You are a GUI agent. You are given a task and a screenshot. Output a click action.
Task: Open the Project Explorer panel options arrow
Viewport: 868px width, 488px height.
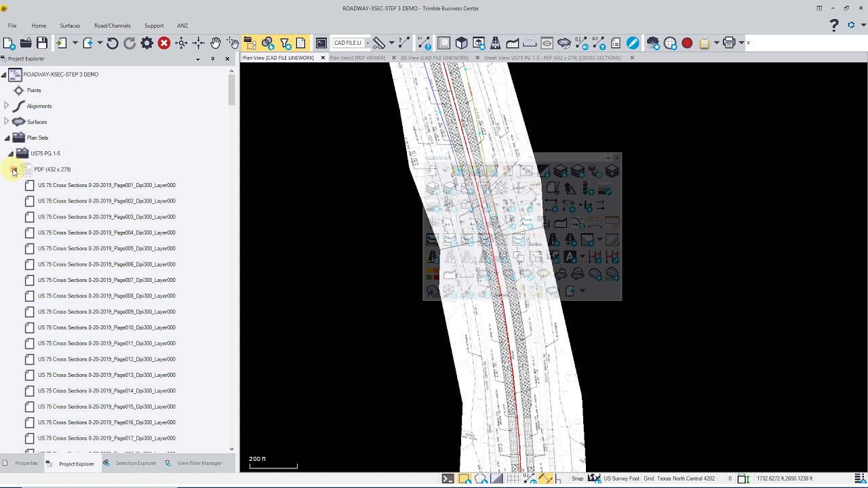tap(198, 59)
